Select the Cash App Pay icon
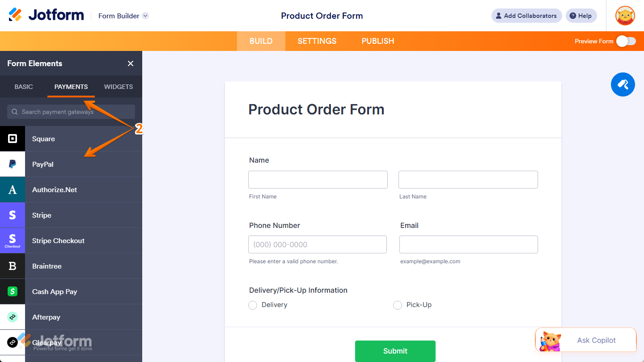This screenshot has width=644, height=362. [12, 291]
